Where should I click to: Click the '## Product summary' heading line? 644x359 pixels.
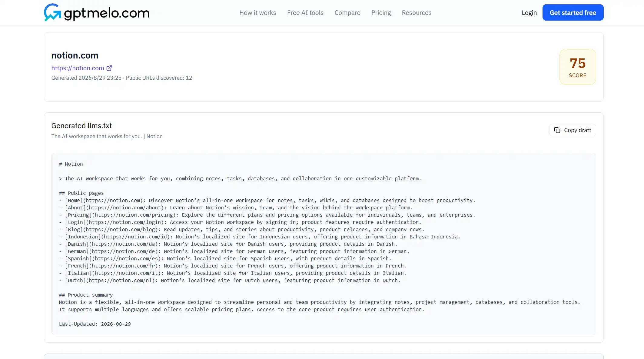pos(86,295)
